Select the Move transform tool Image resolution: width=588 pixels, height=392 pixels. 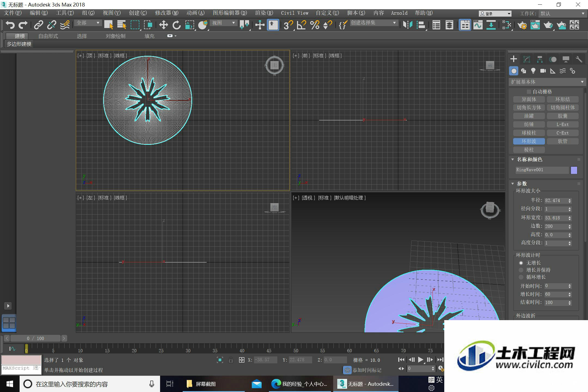click(x=163, y=25)
